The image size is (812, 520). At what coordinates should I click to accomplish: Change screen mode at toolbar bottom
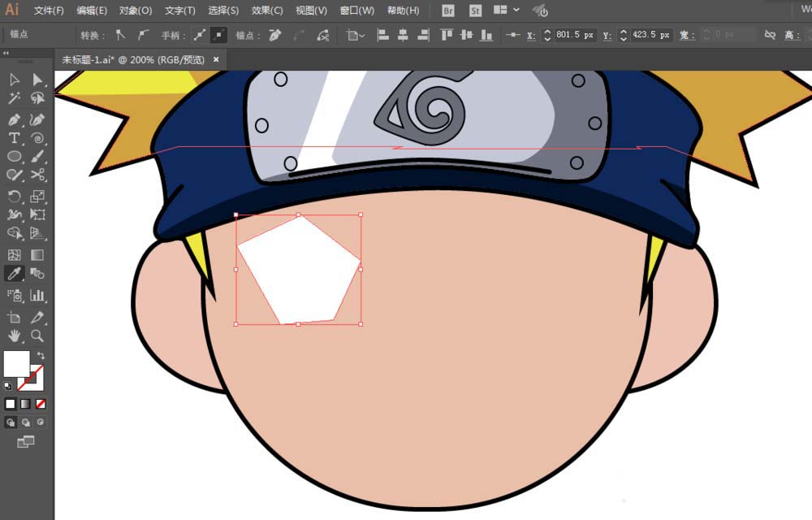(25, 442)
